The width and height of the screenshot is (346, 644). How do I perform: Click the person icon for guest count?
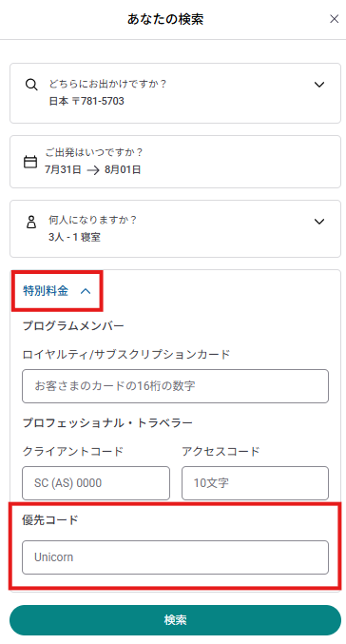pos(31,222)
